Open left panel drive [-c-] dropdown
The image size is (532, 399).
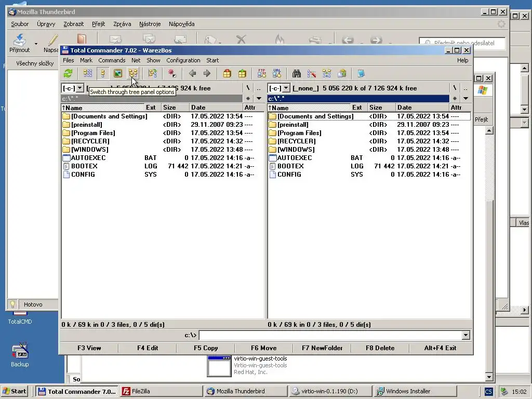(79, 88)
